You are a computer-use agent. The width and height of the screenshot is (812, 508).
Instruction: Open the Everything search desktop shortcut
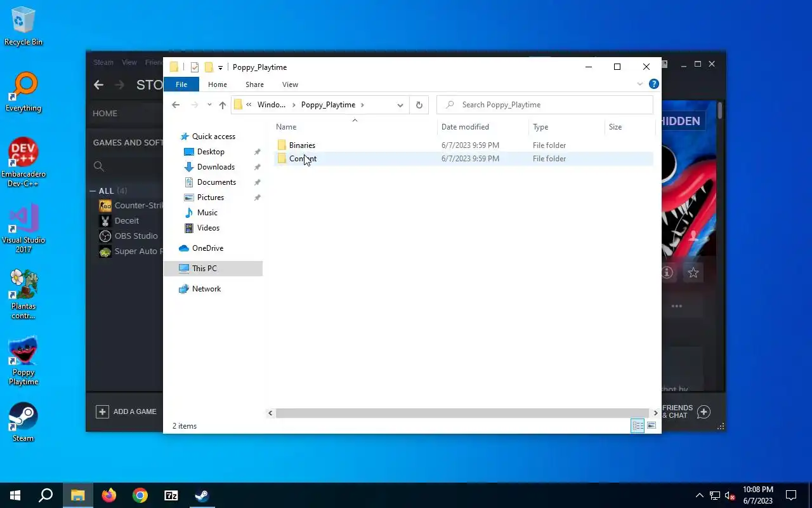point(23,93)
